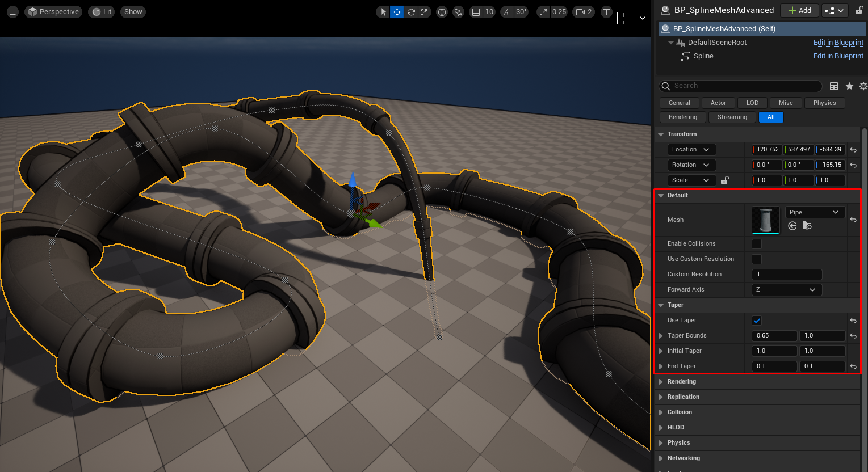Open Details panel settings gear

coord(863,86)
